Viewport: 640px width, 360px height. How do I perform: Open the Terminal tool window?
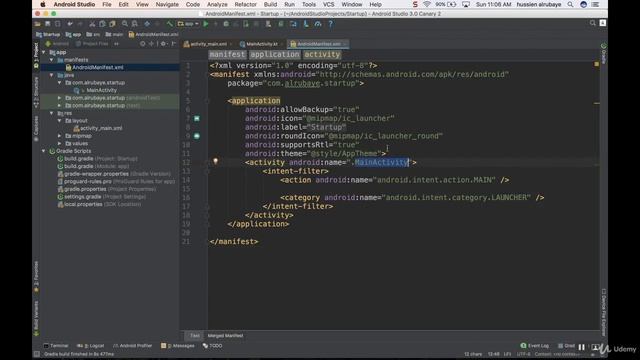56,346
